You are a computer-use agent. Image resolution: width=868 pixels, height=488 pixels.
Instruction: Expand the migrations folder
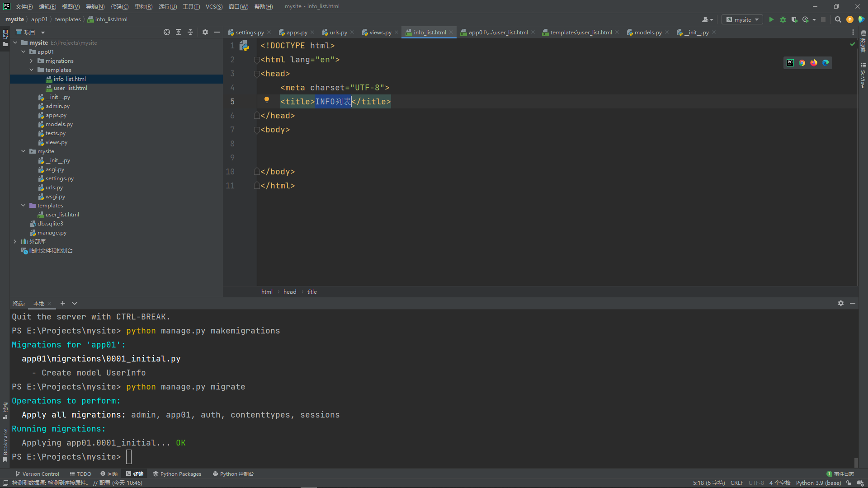point(32,61)
